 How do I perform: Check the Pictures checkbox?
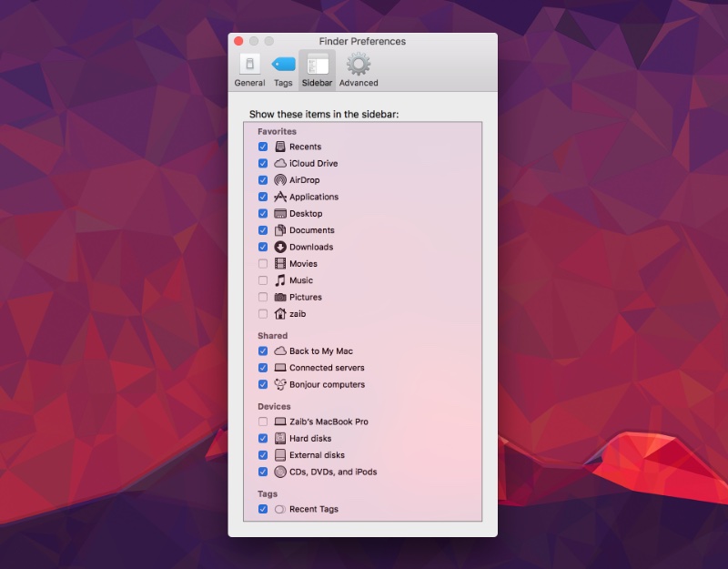point(263,297)
